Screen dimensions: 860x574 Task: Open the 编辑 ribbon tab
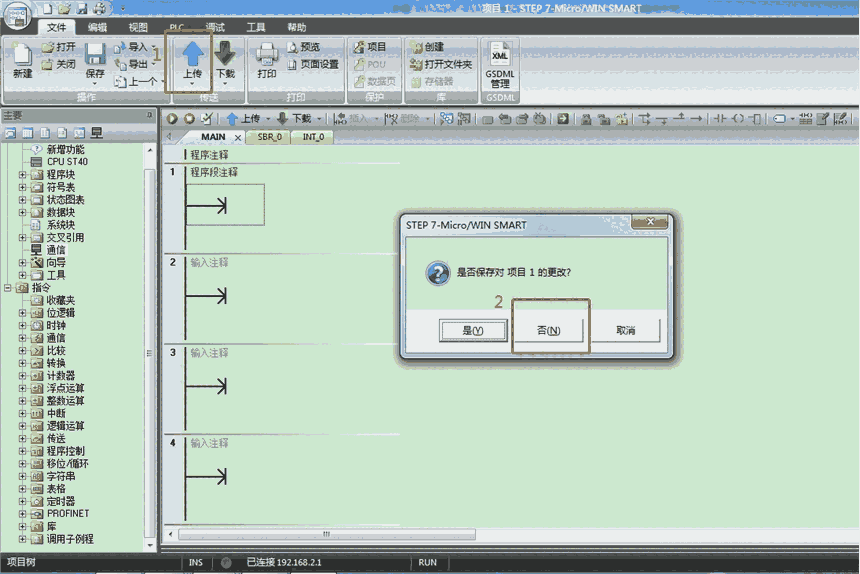pyautogui.click(x=97, y=28)
